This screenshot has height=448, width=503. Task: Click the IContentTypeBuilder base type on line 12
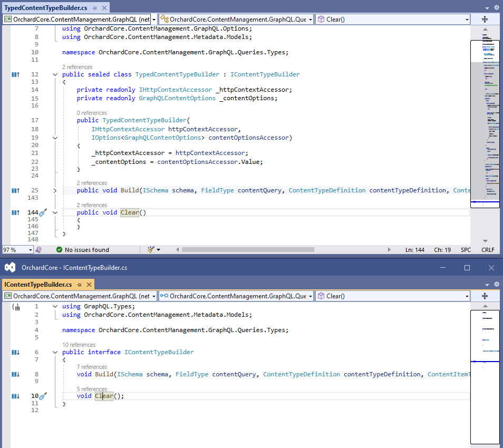[x=265, y=74]
